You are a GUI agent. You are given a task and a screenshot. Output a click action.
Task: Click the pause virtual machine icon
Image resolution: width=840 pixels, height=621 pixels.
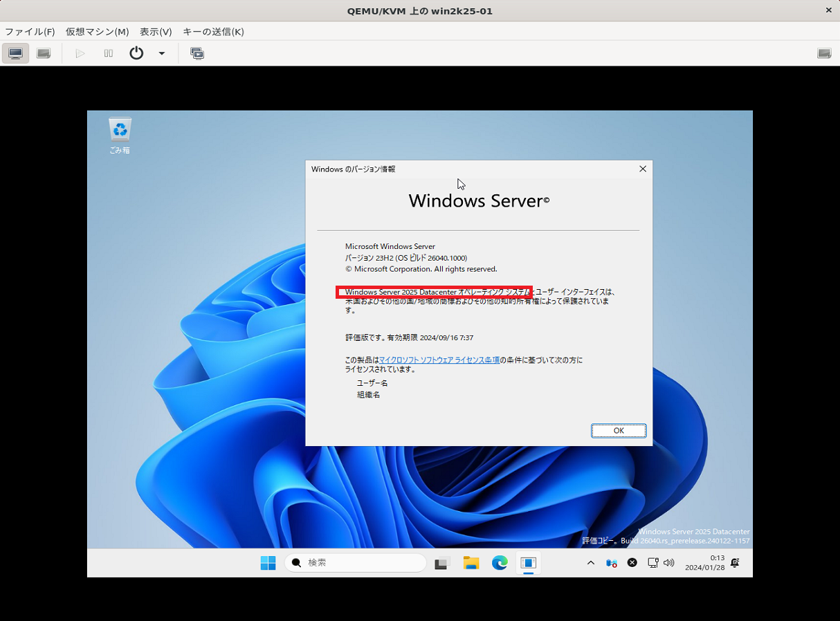(108, 53)
